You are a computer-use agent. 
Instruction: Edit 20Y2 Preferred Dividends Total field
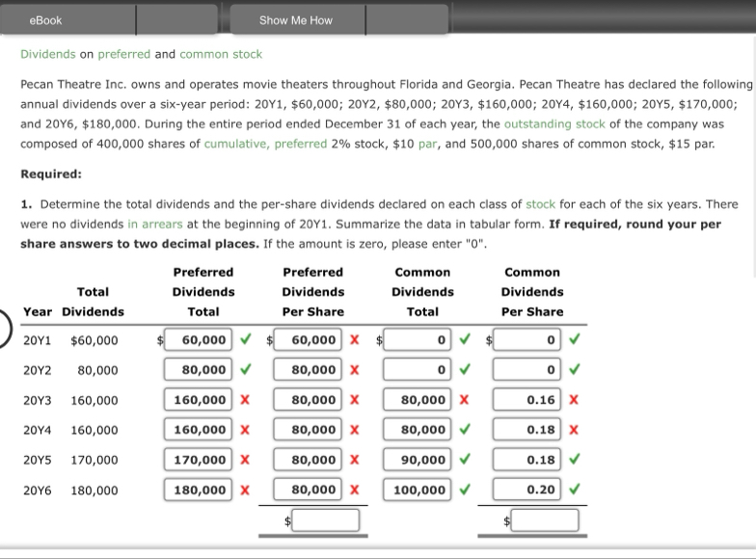(x=198, y=370)
